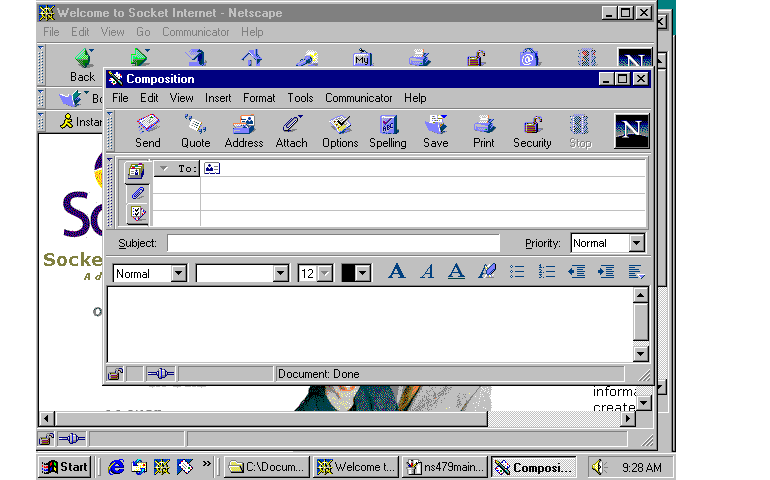Open the To recipient type dropdown
This screenshot has width=770, height=480.
(x=176, y=169)
